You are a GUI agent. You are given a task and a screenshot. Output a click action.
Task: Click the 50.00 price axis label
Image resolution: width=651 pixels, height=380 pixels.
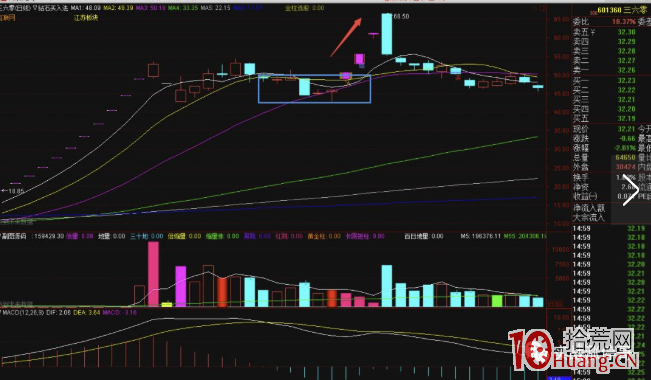click(561, 75)
